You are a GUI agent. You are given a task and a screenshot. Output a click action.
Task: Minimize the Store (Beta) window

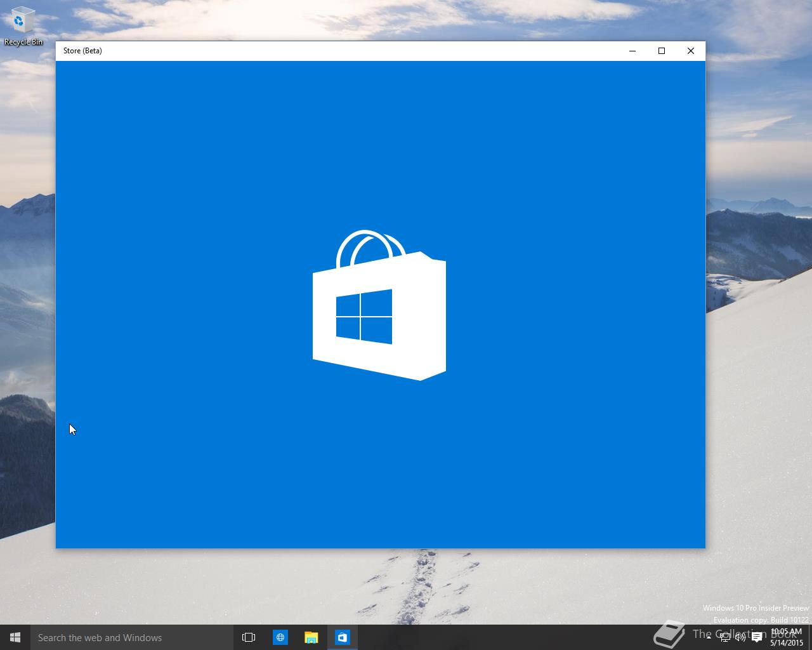click(632, 51)
